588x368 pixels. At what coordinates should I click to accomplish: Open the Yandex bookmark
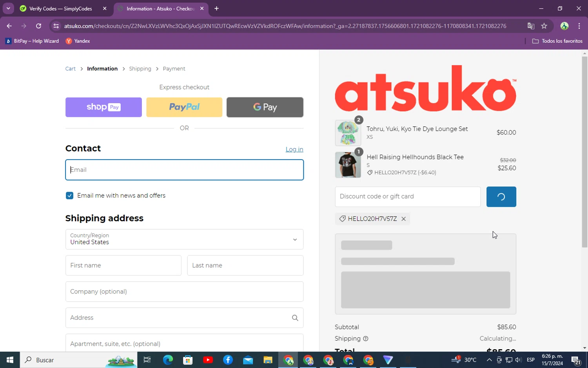(x=78, y=41)
